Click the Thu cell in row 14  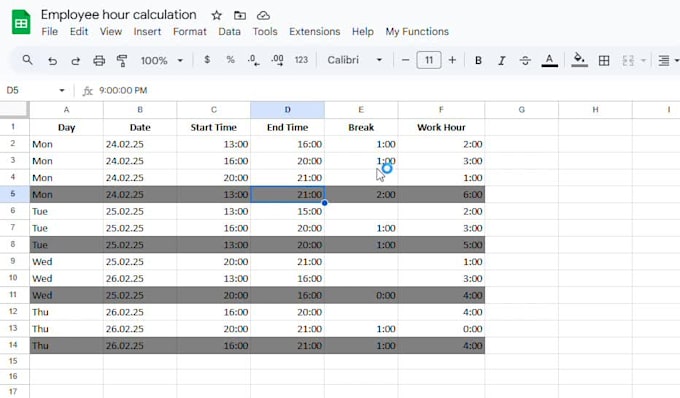pyautogui.click(x=66, y=346)
